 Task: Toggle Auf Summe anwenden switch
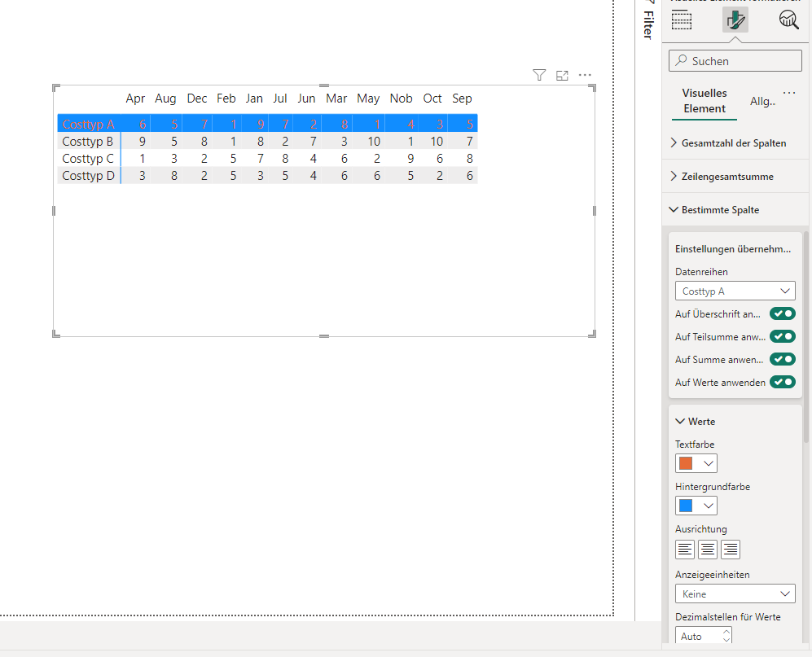(783, 359)
